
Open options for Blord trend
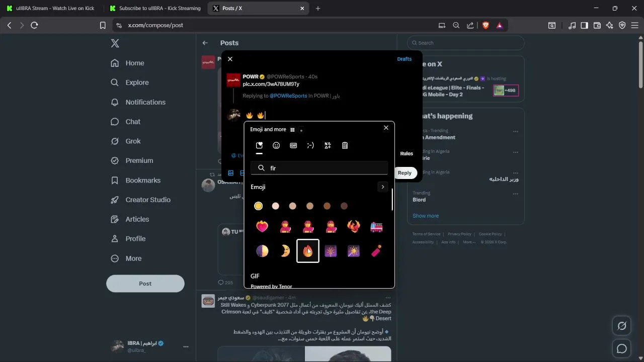(x=516, y=193)
